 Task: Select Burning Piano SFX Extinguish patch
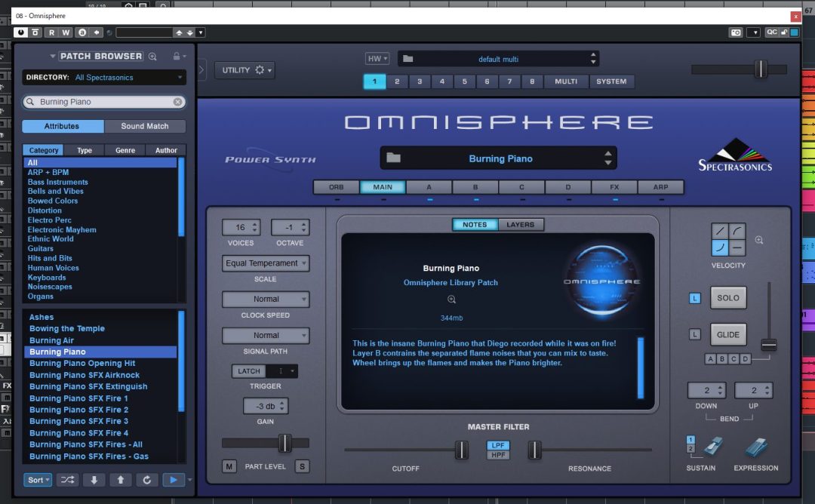(x=88, y=386)
